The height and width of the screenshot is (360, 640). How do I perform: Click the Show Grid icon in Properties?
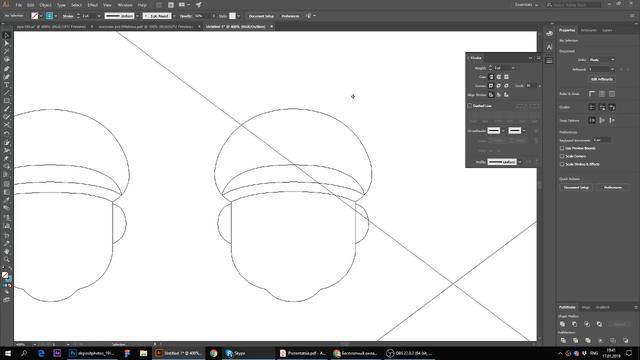coord(602,94)
